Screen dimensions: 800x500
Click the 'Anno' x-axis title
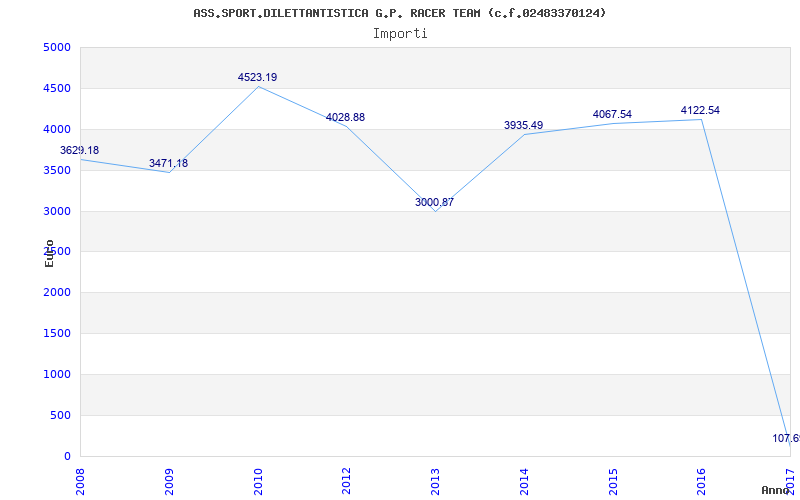(776, 490)
